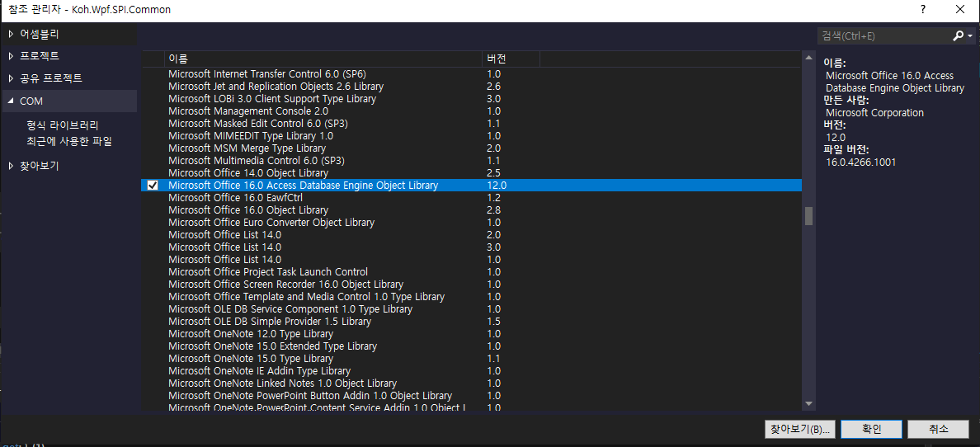Image resolution: width=980 pixels, height=447 pixels.
Task: Select Microsoft Management Console 2.0
Action: pyautogui.click(x=472, y=111)
